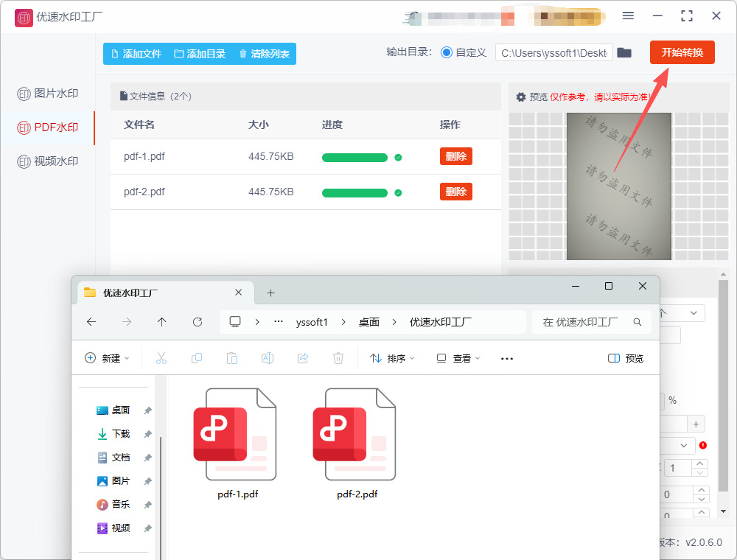This screenshot has width=737, height=560.
Task: Expand chevron after 桌面 breadcrumb
Action: [x=394, y=322]
